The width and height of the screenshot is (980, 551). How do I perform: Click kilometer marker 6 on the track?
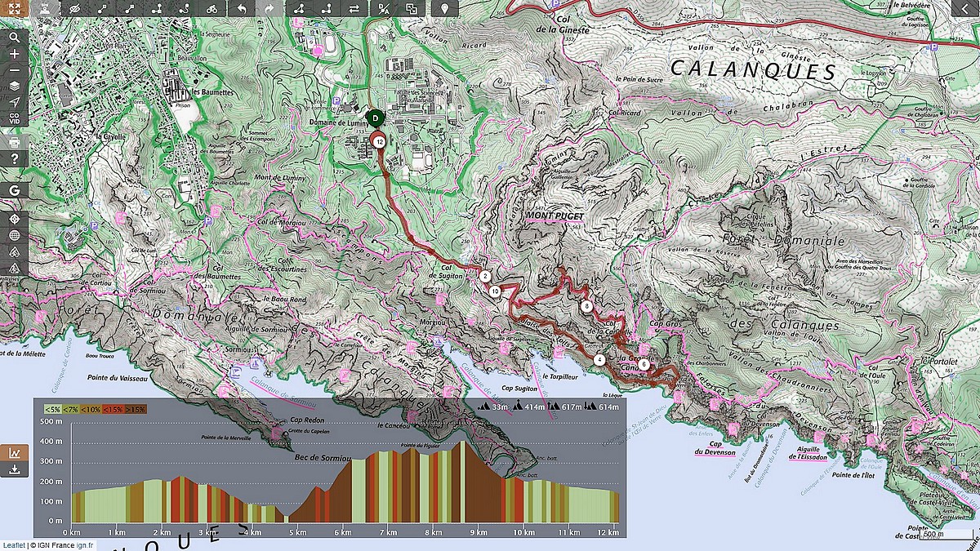pyautogui.click(x=644, y=365)
